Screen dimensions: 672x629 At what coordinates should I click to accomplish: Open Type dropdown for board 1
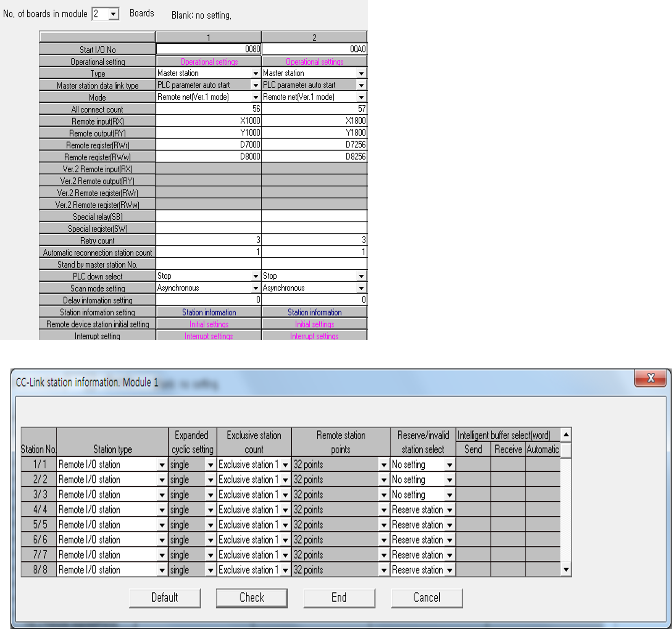coord(256,73)
